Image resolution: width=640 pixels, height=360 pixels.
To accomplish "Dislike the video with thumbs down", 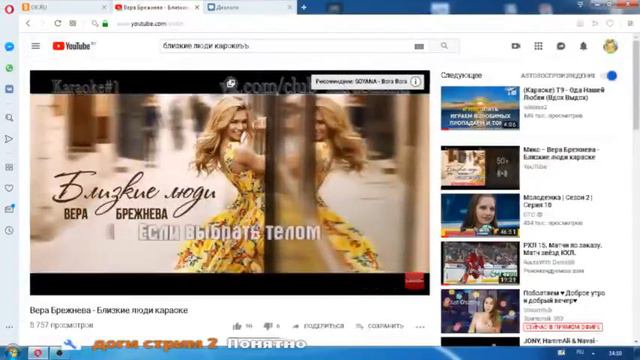I will click(268, 326).
